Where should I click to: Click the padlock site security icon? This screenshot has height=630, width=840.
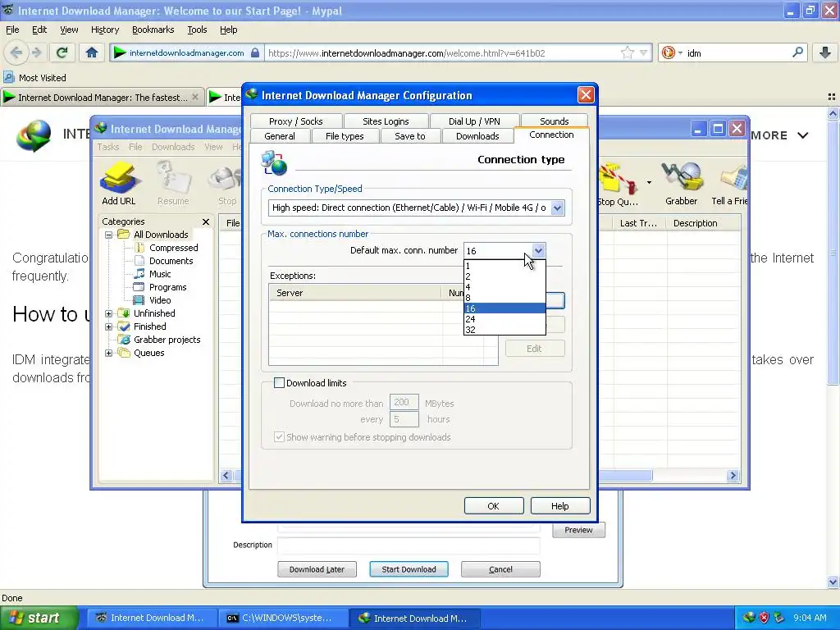pyautogui.click(x=255, y=52)
